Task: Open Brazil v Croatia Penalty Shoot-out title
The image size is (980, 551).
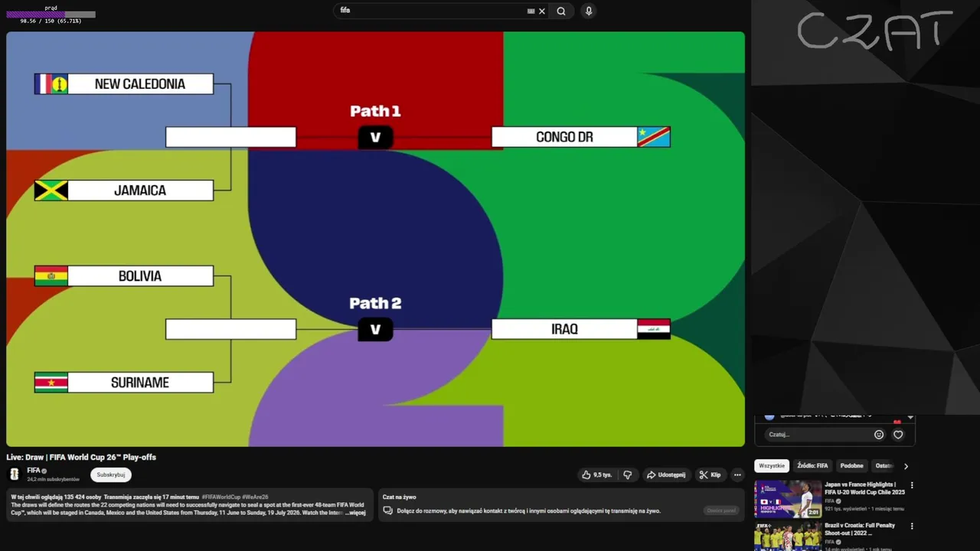Action: (860, 530)
